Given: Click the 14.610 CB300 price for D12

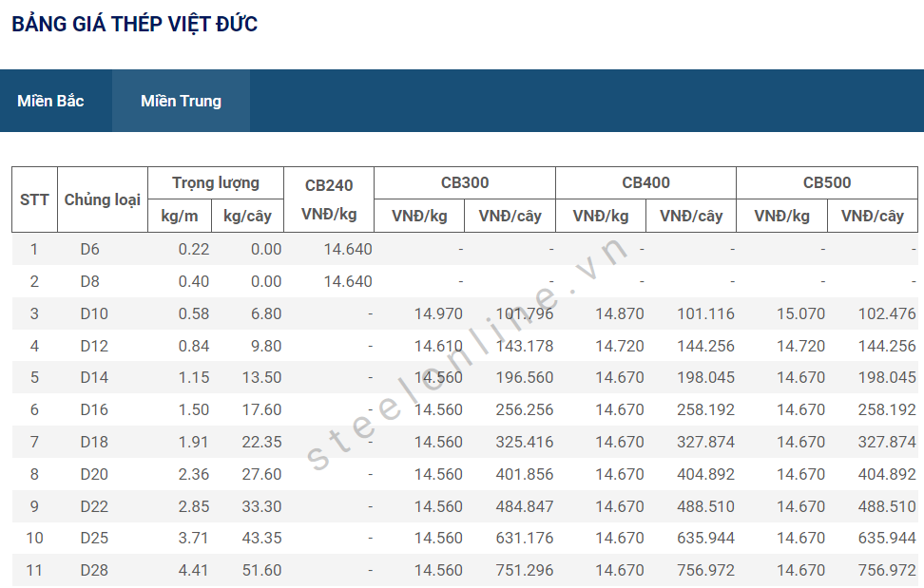Looking at the screenshot, I should click(x=438, y=346).
